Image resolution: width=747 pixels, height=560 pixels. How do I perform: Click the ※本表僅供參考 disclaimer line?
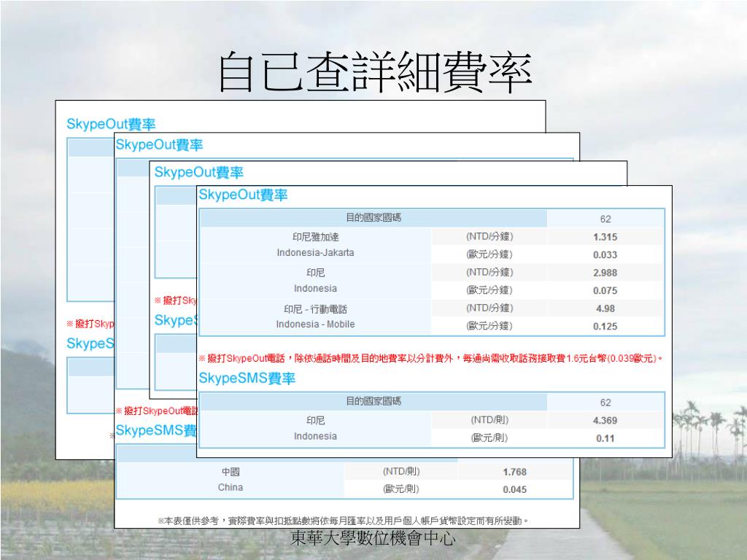coord(344,521)
